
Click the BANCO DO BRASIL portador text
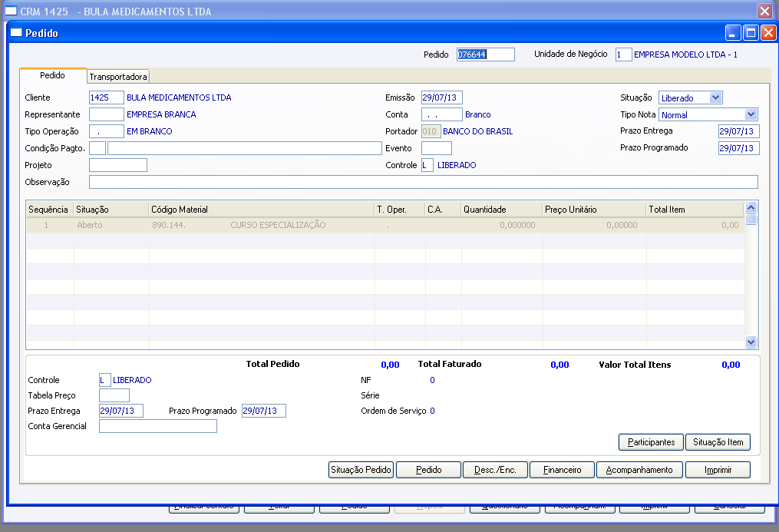tap(477, 131)
